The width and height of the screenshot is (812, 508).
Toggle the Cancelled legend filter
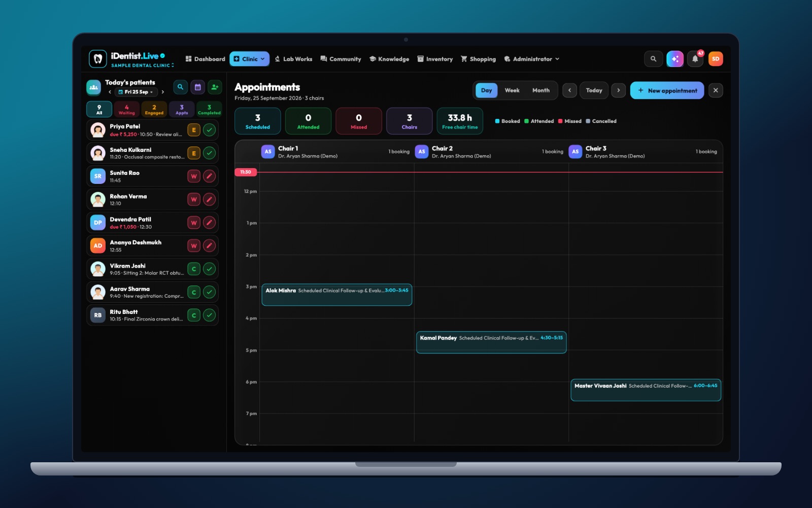pos(601,121)
